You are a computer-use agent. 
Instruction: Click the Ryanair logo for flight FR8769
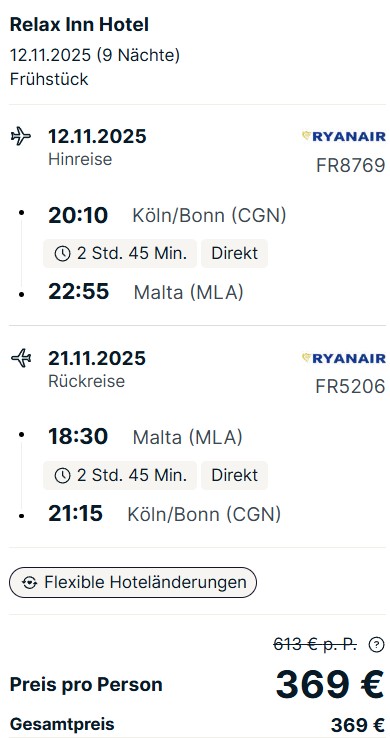[x=343, y=136]
